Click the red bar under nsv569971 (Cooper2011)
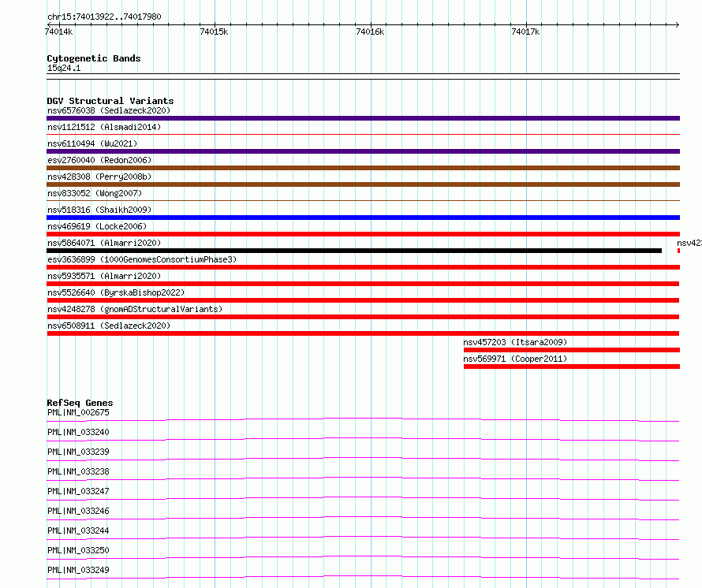Screen dimensions: 702x588 point(572,367)
